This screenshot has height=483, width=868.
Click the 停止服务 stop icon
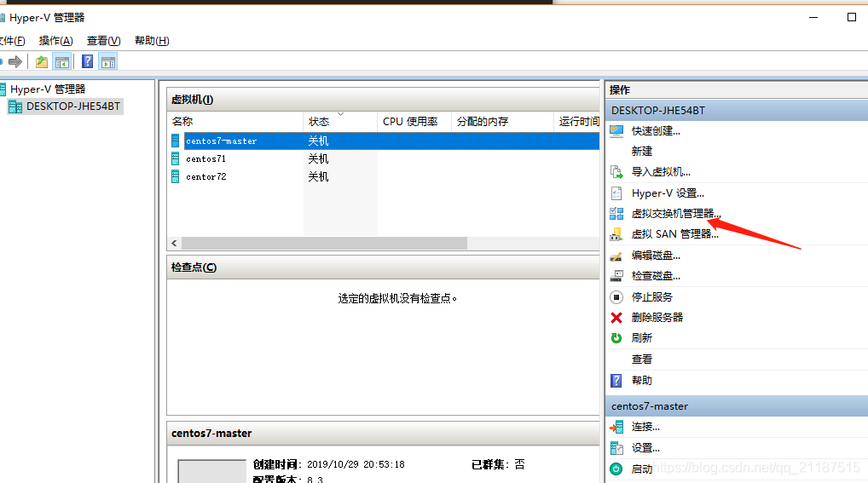coord(616,297)
